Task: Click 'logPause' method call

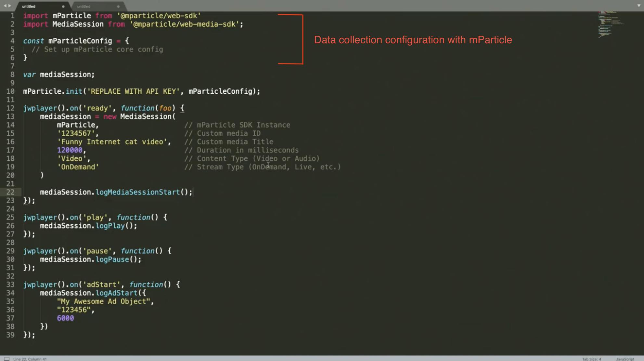Action: pos(112,260)
